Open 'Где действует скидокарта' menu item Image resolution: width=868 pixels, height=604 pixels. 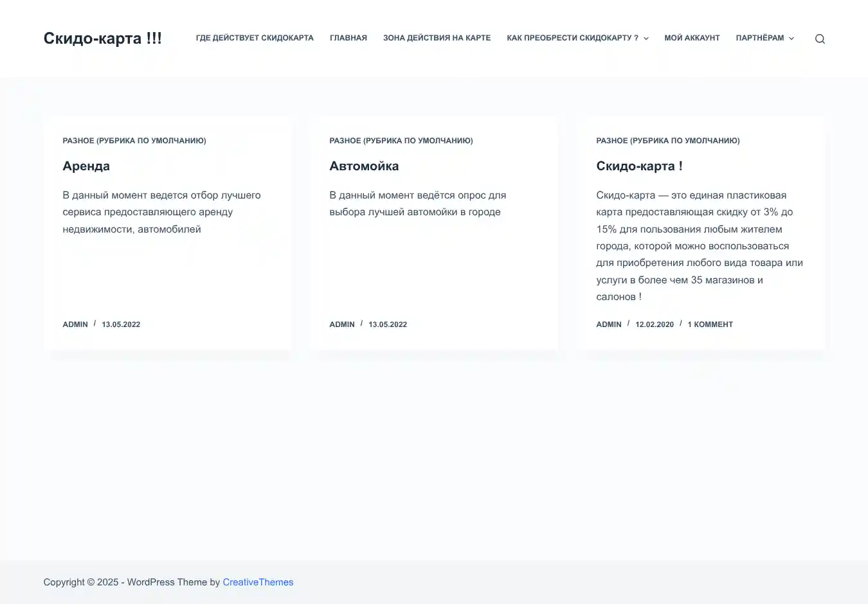[255, 38]
